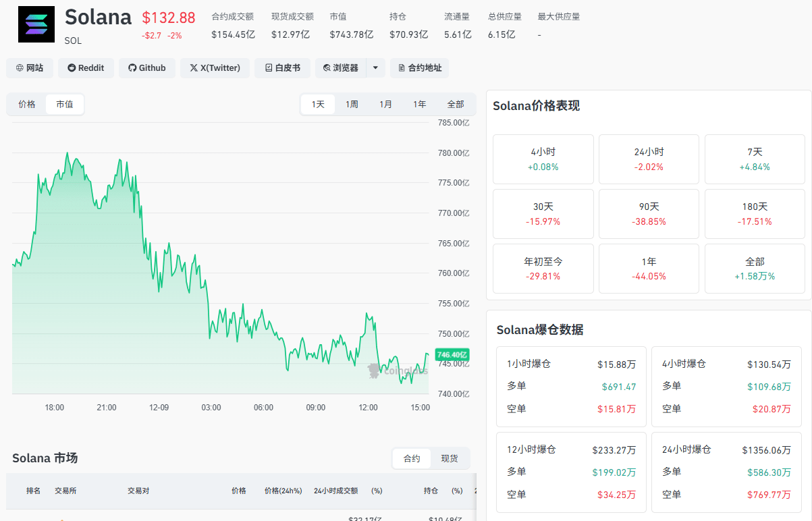812x521 pixels.
Task: Click the Solana爆仓数据 heading
Action: pos(540,330)
